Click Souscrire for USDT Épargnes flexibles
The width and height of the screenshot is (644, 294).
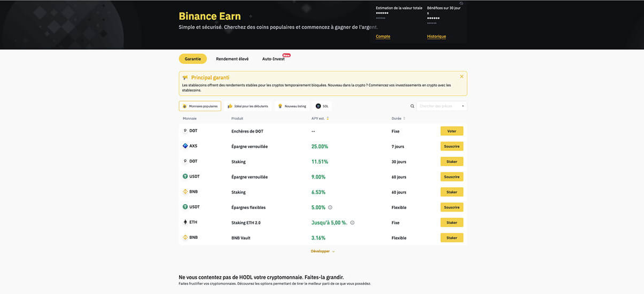(452, 207)
